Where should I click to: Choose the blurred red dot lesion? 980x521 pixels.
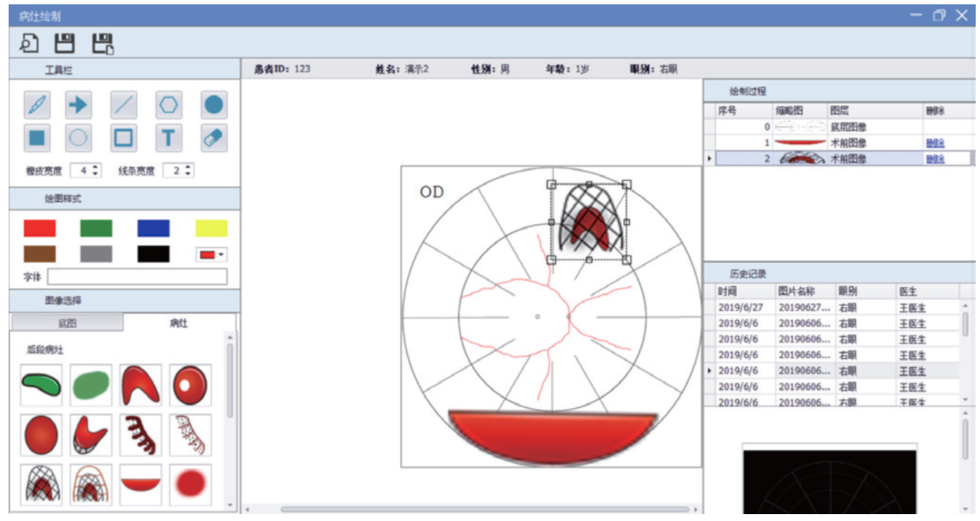tap(190, 484)
